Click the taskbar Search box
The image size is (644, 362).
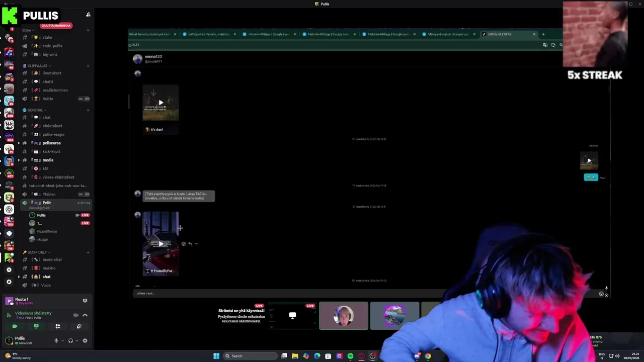click(251, 356)
